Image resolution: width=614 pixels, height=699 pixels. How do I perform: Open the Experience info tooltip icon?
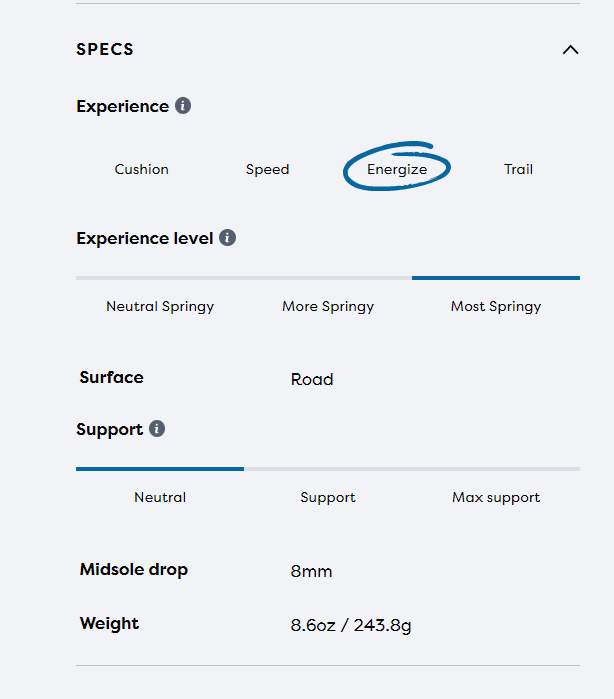click(183, 106)
